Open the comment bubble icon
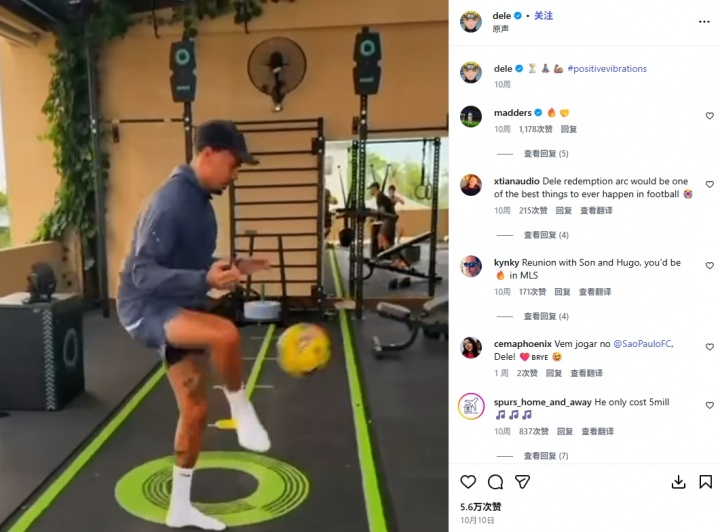This screenshot has height=532, width=720. (x=495, y=482)
